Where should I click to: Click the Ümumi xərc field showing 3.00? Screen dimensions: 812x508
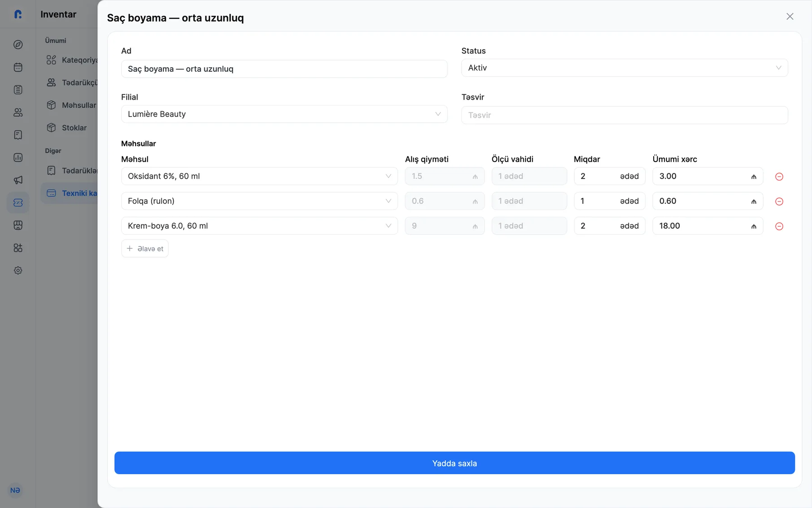[x=707, y=176]
